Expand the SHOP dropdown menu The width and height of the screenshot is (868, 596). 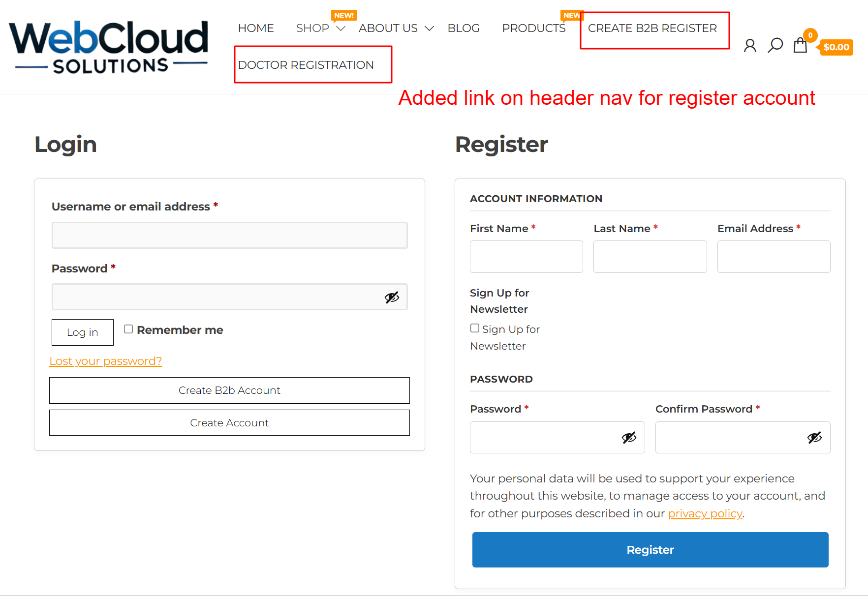pos(313,28)
